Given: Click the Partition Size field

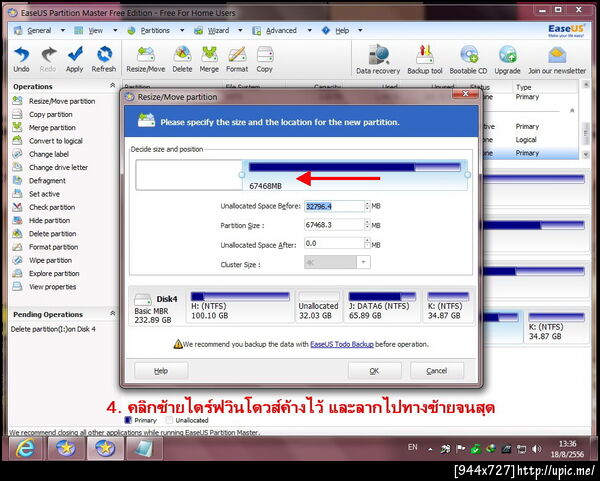Looking at the screenshot, I should click(x=334, y=225).
